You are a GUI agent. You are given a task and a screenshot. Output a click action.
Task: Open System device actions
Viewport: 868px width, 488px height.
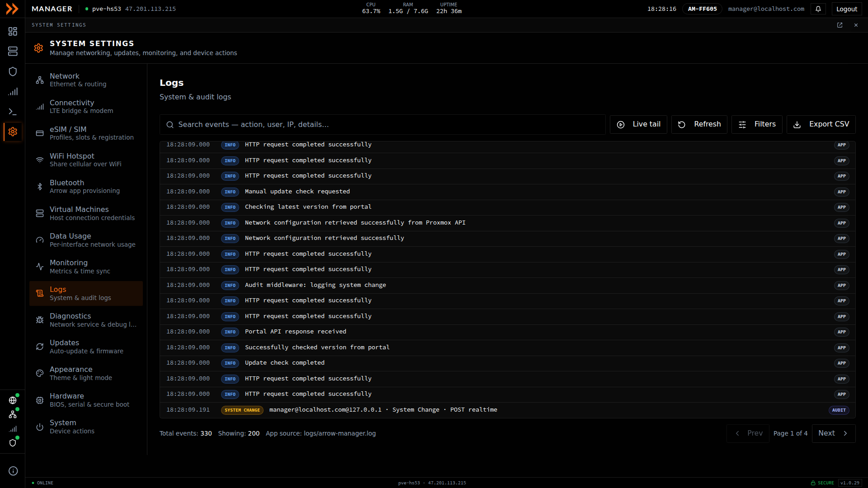[x=86, y=427]
